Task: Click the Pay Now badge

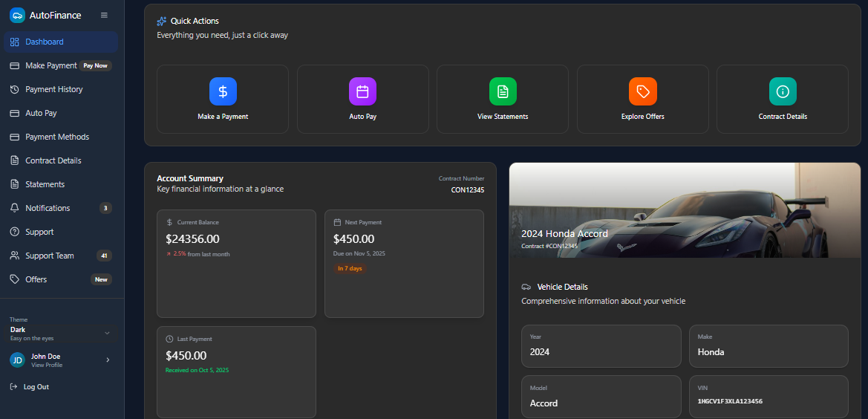Action: point(95,65)
